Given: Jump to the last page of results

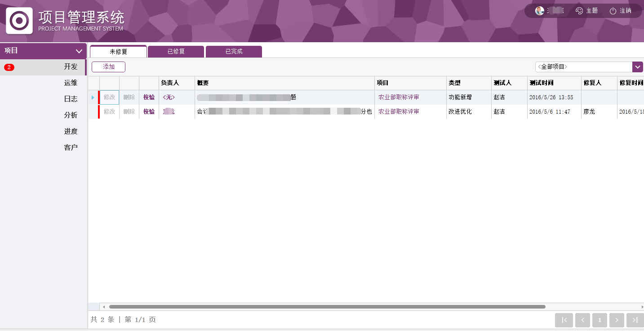Looking at the screenshot, I should tap(635, 320).
